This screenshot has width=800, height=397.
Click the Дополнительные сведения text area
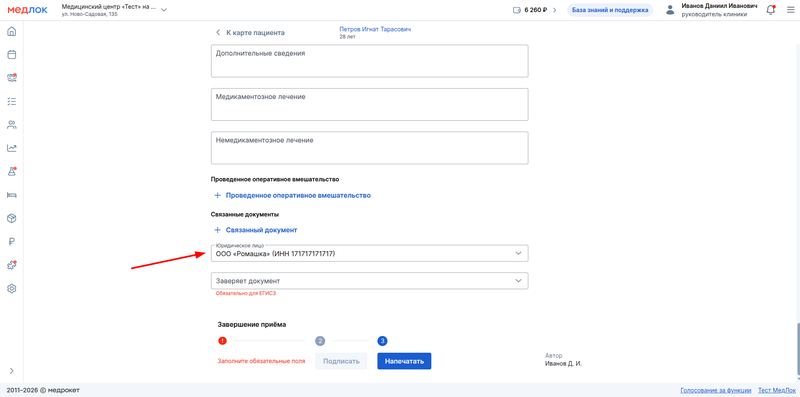pos(369,61)
